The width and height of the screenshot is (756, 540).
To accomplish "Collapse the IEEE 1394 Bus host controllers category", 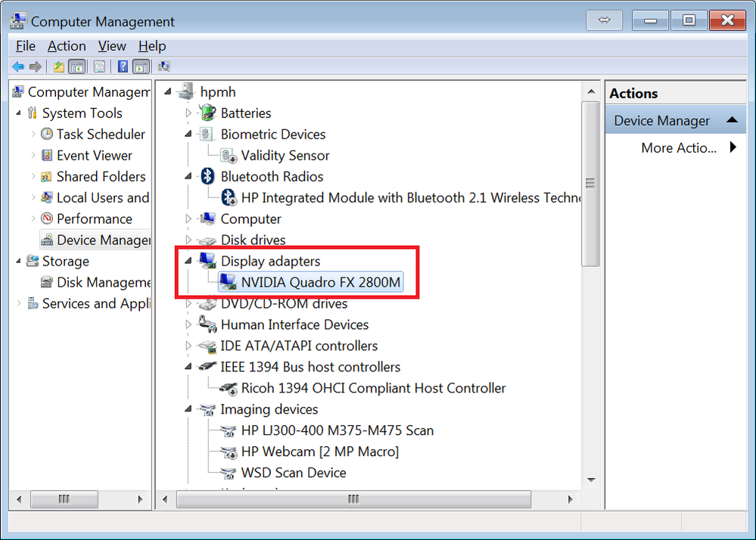I will tap(188, 367).
